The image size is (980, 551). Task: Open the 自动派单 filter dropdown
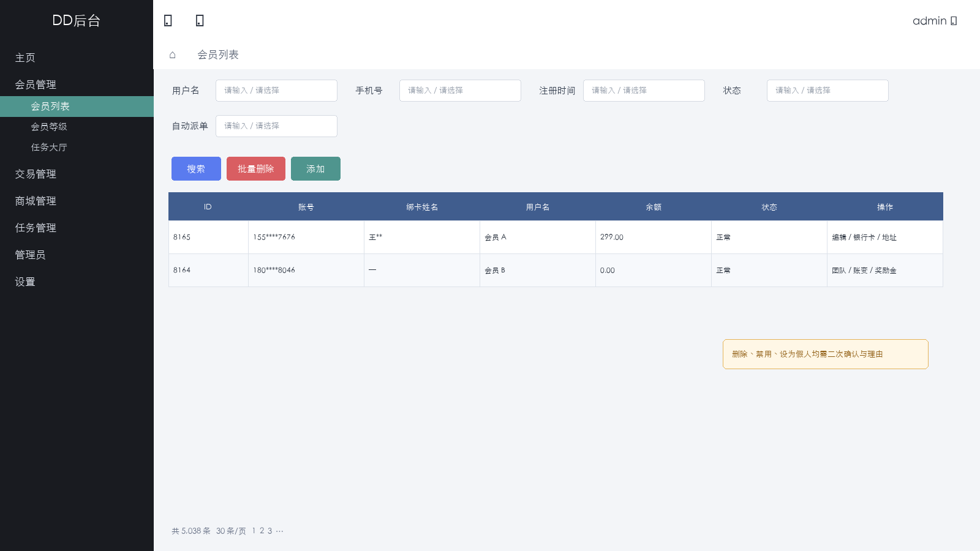click(x=276, y=126)
